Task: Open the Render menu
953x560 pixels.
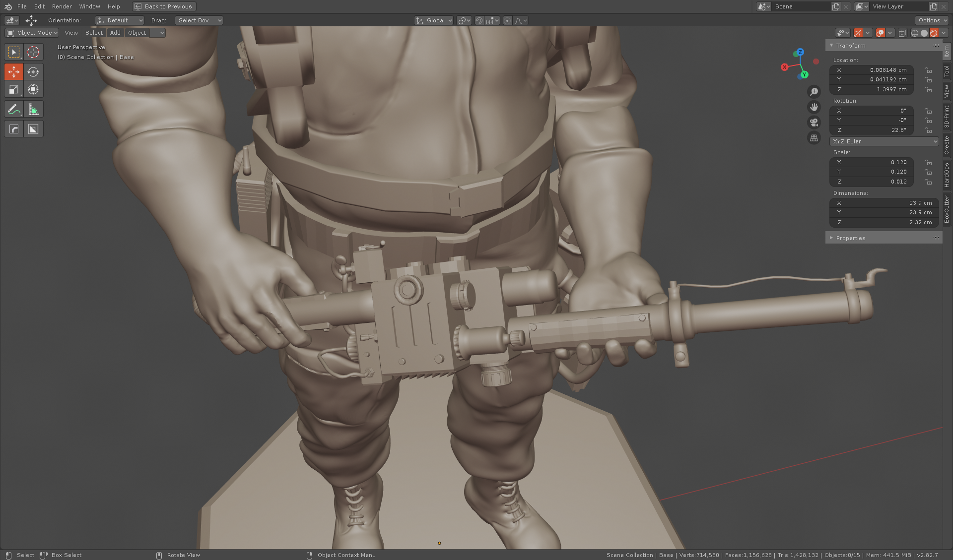Action: coord(62,6)
